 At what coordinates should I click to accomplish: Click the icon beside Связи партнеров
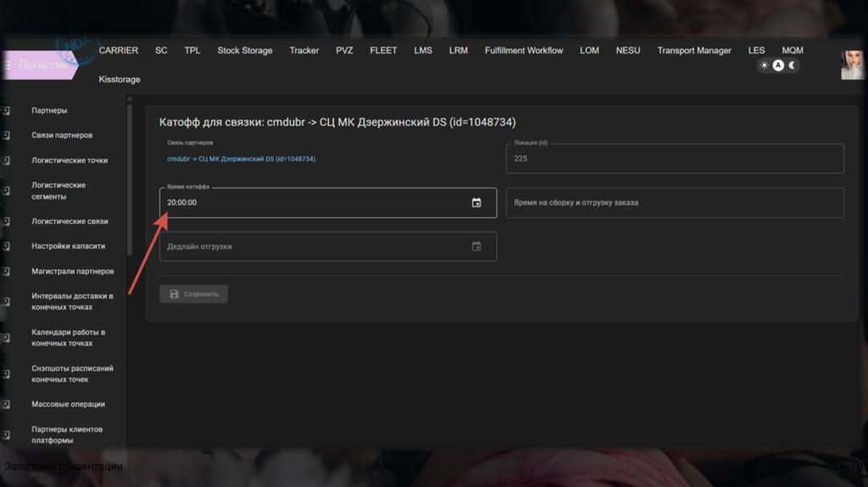tap(6, 136)
